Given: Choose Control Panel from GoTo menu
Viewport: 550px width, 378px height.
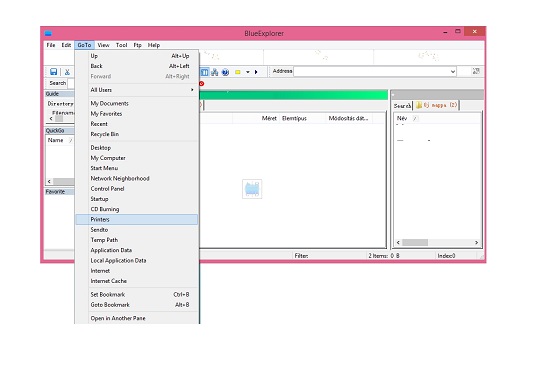Looking at the screenshot, I should pos(137,189).
